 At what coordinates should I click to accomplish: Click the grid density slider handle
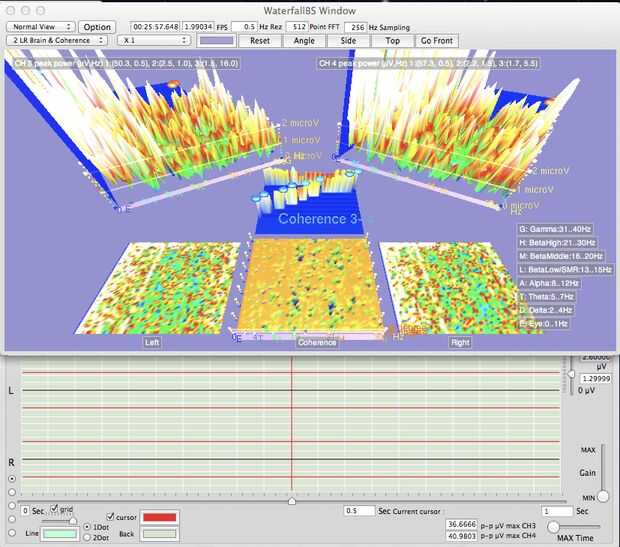(73, 521)
